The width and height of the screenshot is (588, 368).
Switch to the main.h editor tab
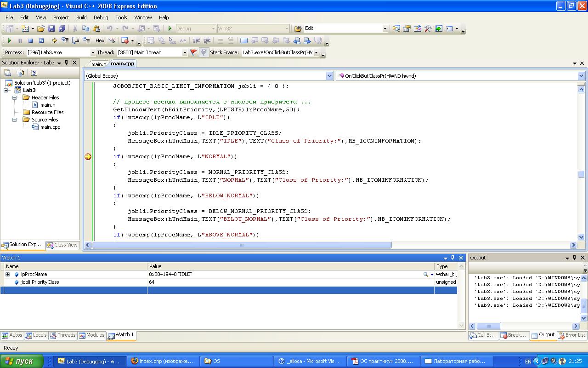[x=98, y=64]
